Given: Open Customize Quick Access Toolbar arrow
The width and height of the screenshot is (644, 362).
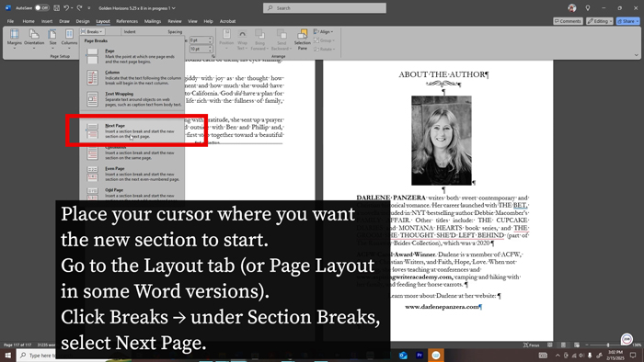Looking at the screenshot, I should click(x=88, y=7).
